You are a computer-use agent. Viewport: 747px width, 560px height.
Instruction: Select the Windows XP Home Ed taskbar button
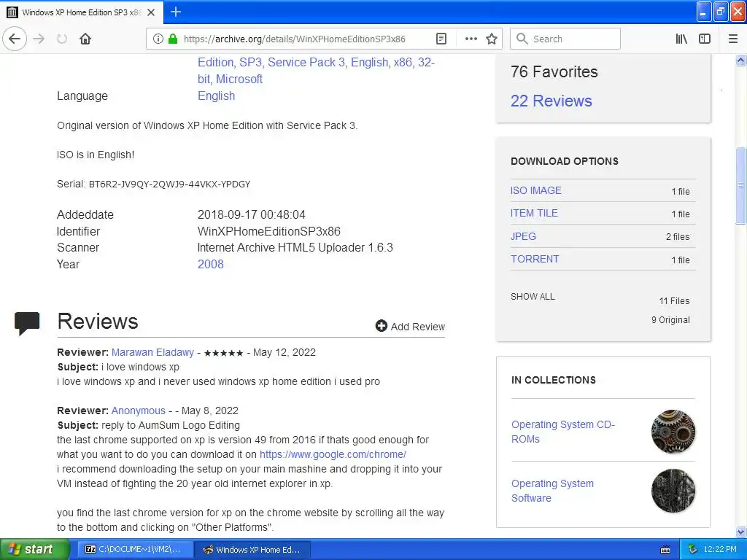tap(253, 550)
